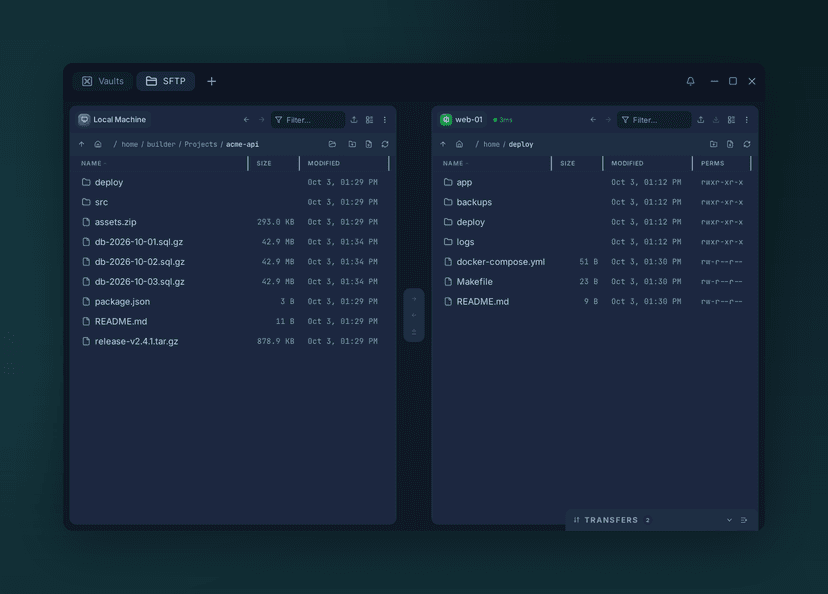Screen dimensions: 828x594
Task: Select package.json file
Action: click(233, 301)
